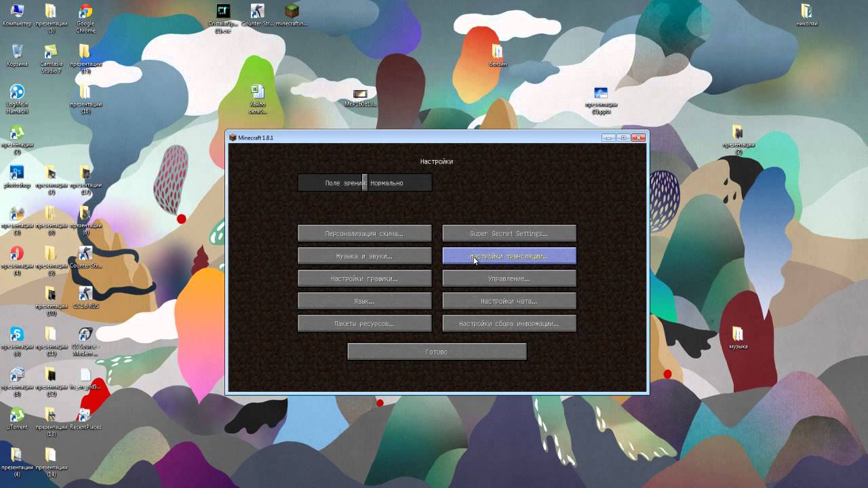Image resolution: width=868 pixels, height=488 pixels.
Task: Open Управление controls settings
Action: point(509,279)
